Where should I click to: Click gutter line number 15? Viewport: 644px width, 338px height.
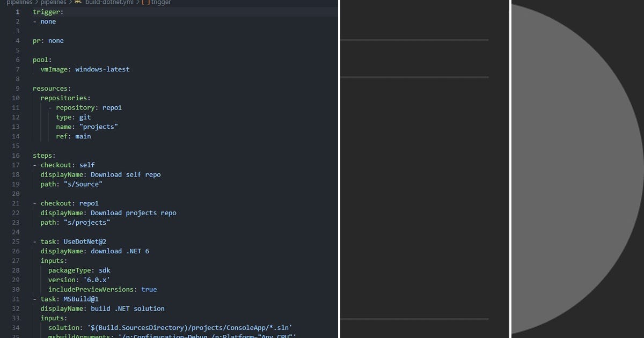coord(15,146)
